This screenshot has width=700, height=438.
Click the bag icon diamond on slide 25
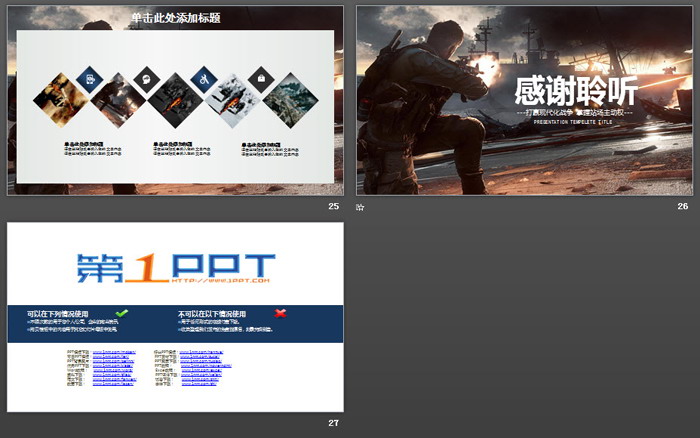pyautogui.click(x=261, y=79)
